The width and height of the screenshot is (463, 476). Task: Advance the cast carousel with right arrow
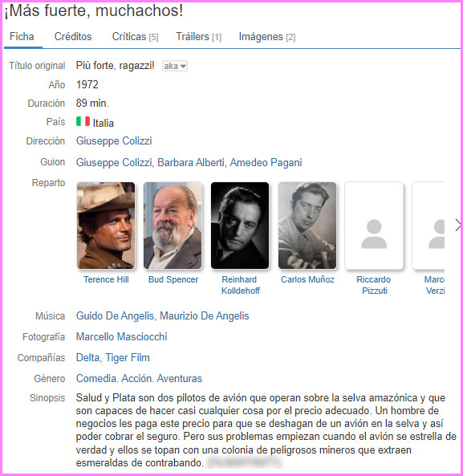pyautogui.click(x=458, y=226)
